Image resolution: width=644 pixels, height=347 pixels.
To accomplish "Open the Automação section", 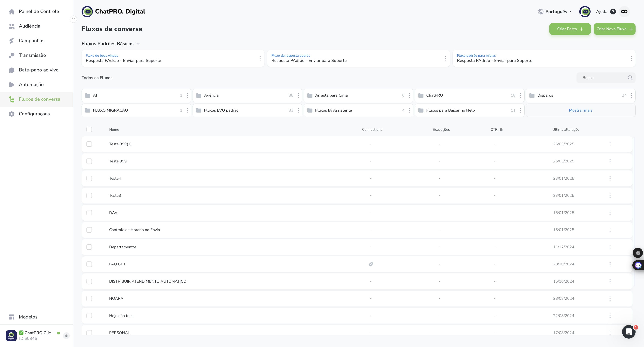I will click(37, 85).
